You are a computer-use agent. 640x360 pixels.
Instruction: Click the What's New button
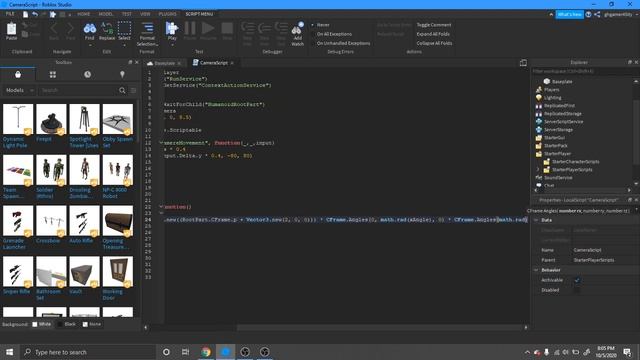[x=569, y=14]
